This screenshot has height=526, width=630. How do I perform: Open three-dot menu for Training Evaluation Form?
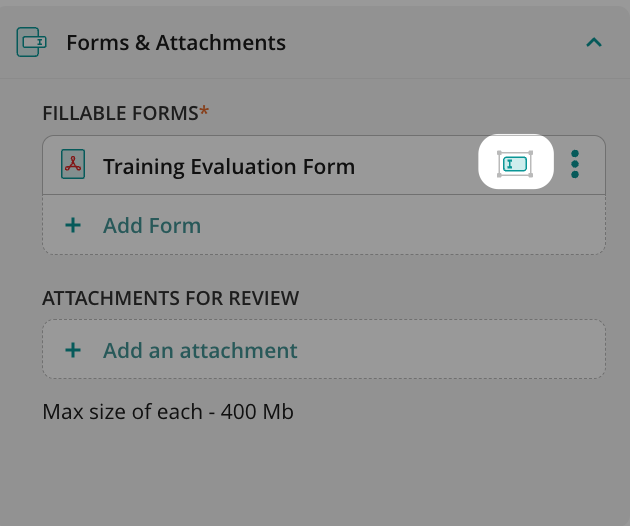click(575, 164)
